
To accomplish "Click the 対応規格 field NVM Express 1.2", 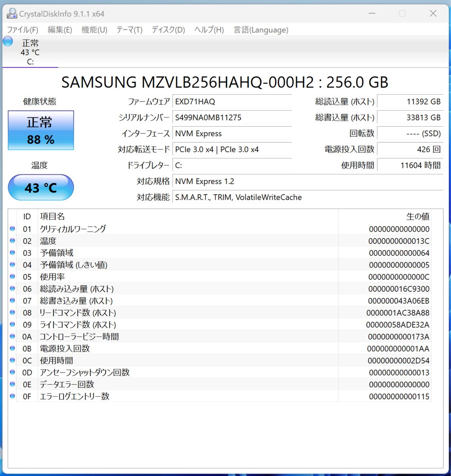I will pyautogui.click(x=308, y=181).
